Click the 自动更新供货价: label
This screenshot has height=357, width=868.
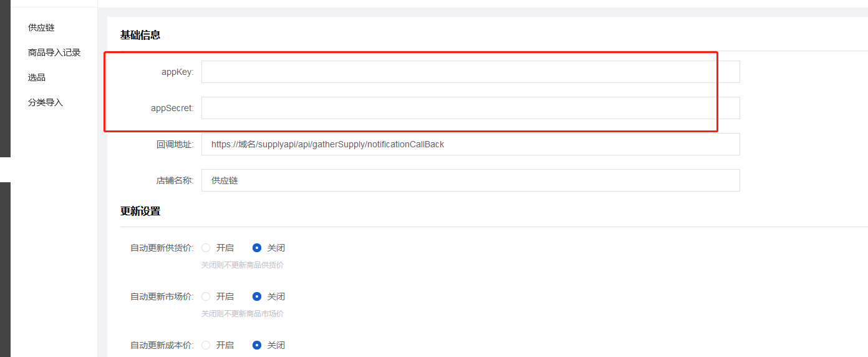coord(162,248)
